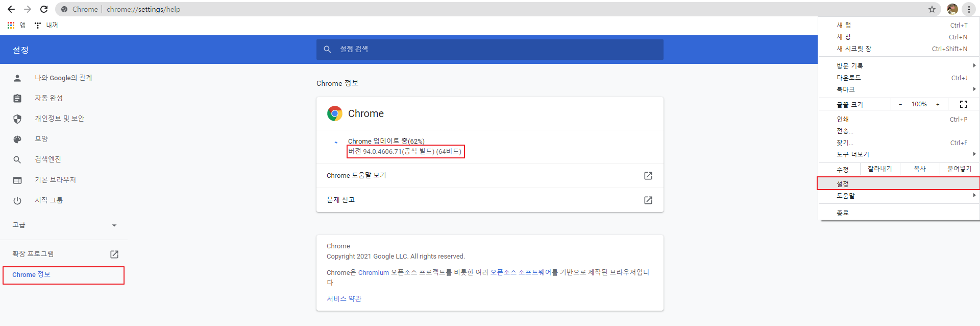Click the external link icon on 문제 신고
Image resolution: width=980 pixels, height=326 pixels.
pos(648,200)
